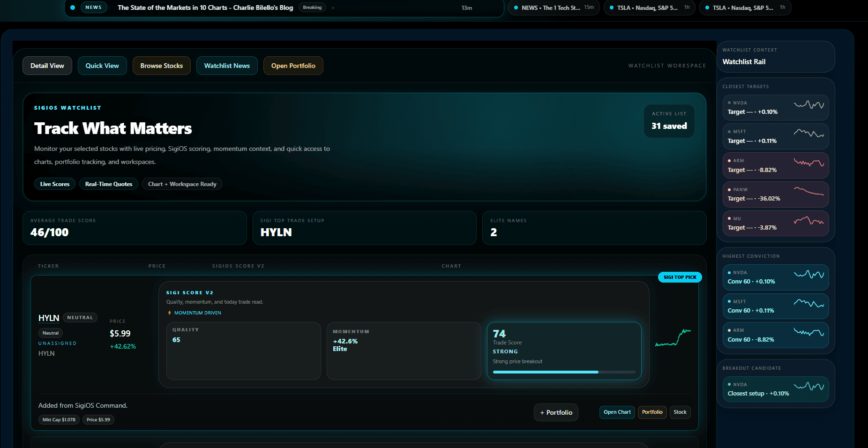Viewport: 868px width, 448px height.
Task: Click the PANW sparkline in Closest Targets
Action: coord(809,191)
